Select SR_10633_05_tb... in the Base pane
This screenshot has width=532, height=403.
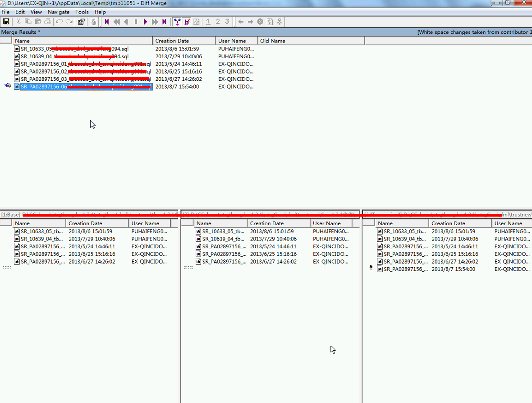pos(39,231)
